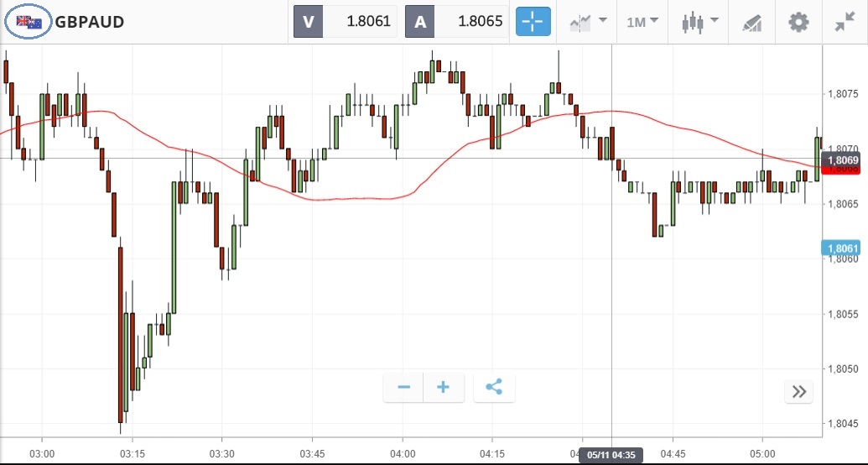Expand the 1M timeframe dropdown
The image size is (868, 465).
pyautogui.click(x=642, y=22)
